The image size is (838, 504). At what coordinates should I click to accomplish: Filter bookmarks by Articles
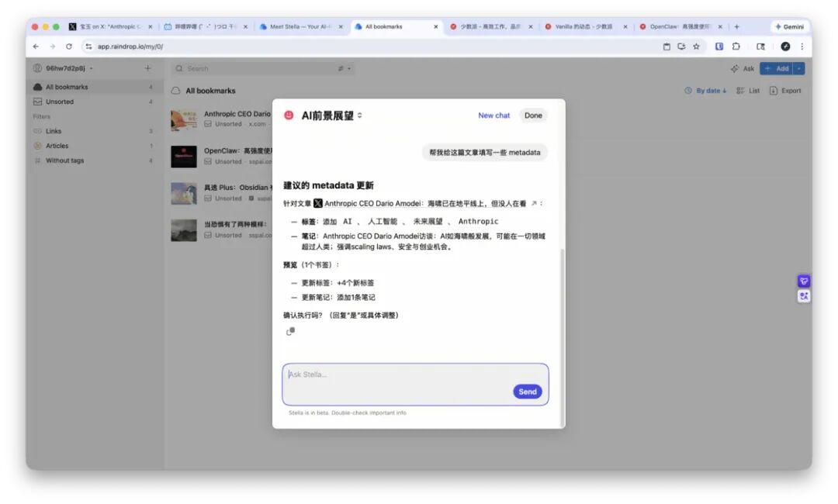[x=94, y=146]
